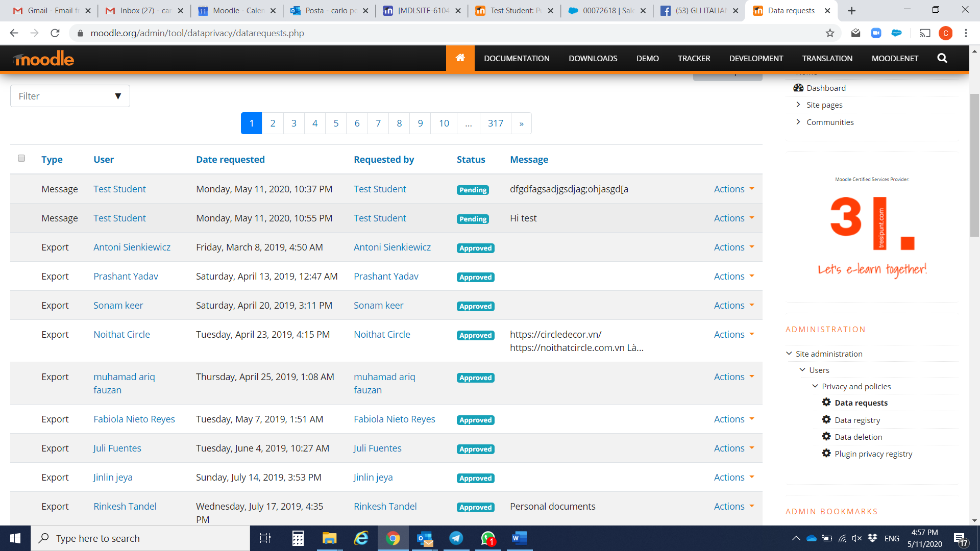Screen dimensions: 980x551
Task: Open Actions menu for dfgdfagsadjgsdjag message row
Action: click(x=734, y=189)
